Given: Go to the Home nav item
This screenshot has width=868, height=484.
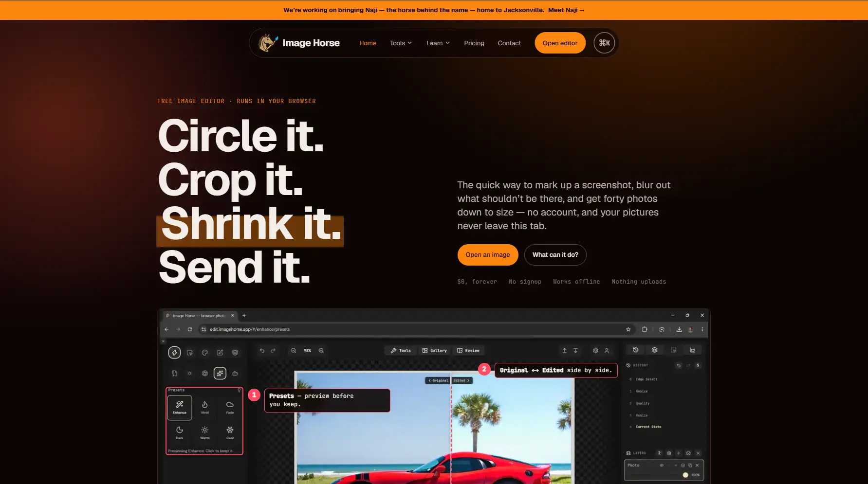Looking at the screenshot, I should click(x=368, y=43).
